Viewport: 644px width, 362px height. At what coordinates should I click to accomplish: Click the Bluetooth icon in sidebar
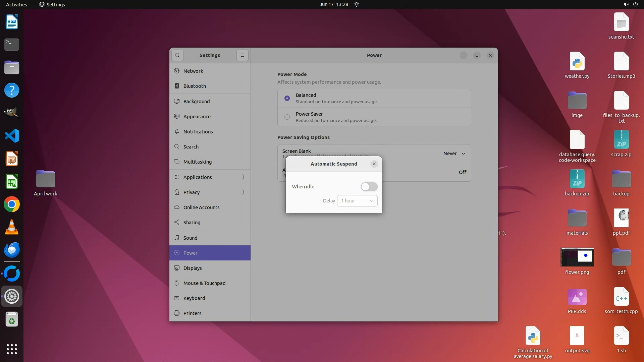pos(177,86)
